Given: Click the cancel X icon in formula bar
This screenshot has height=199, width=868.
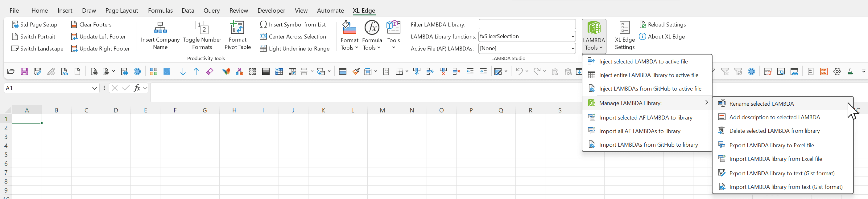Looking at the screenshot, I should (114, 88).
